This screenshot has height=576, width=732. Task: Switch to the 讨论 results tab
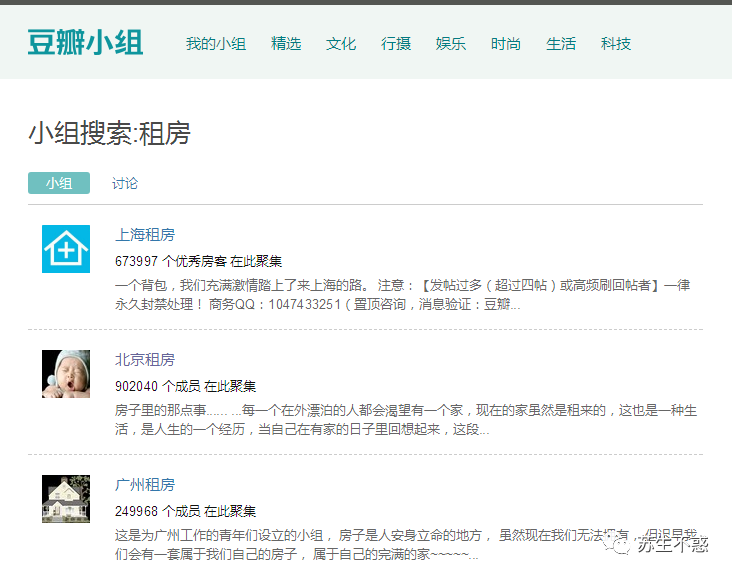click(x=125, y=183)
